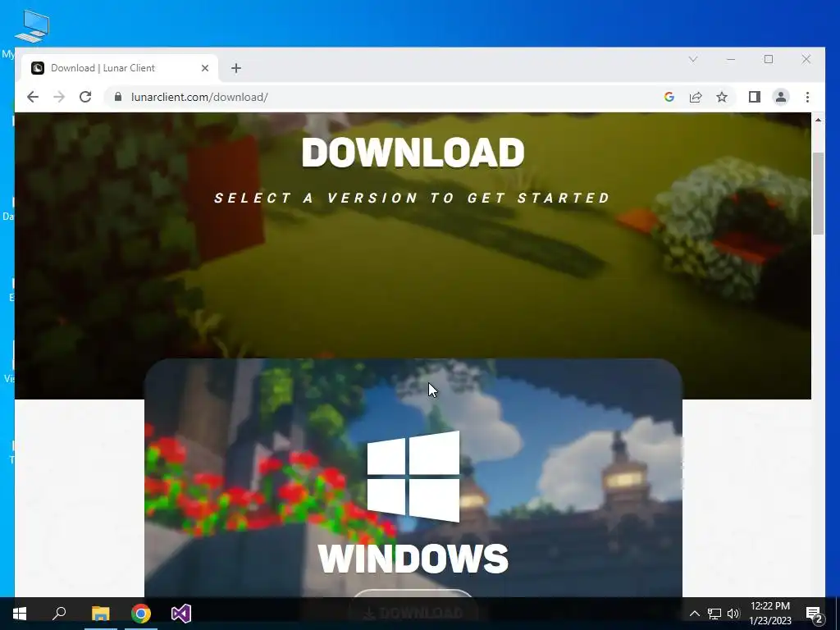
Task: Show hidden system tray icons
Action: click(x=694, y=614)
